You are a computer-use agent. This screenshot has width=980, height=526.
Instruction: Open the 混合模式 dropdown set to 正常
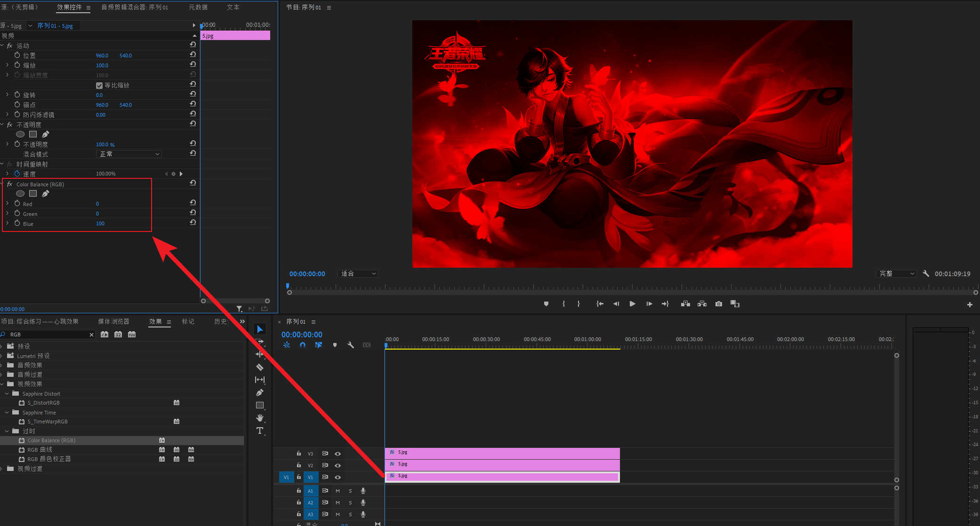[x=129, y=154]
